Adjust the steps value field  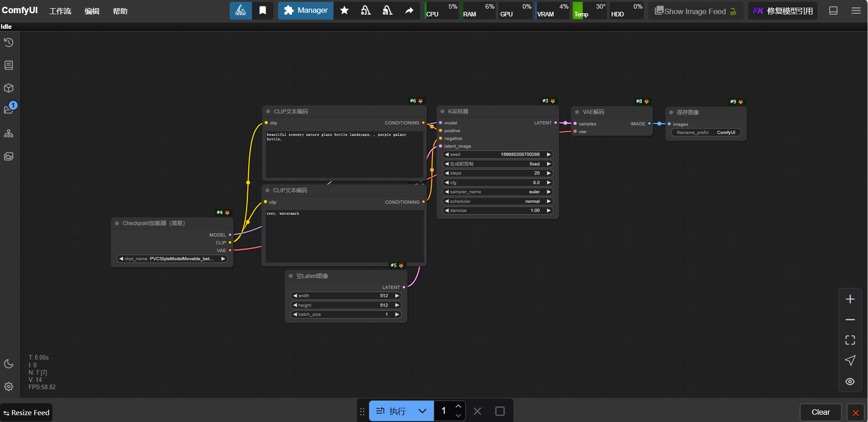(x=498, y=173)
